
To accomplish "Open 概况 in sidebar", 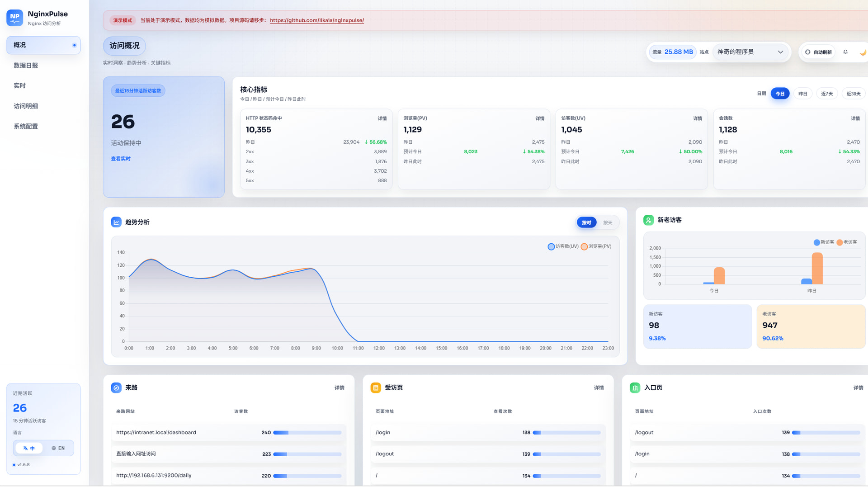I will pos(43,45).
